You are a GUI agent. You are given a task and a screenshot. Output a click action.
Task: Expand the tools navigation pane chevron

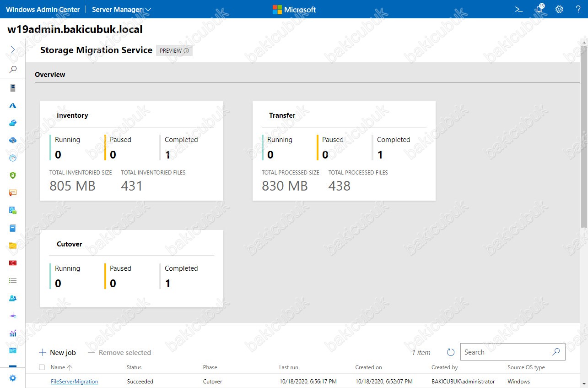point(13,49)
